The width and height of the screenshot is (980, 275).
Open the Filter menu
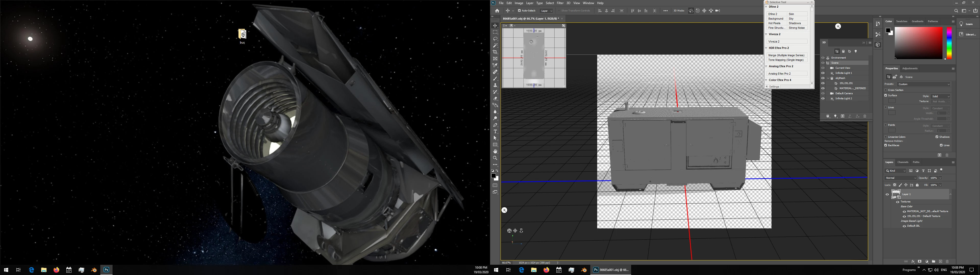560,3
